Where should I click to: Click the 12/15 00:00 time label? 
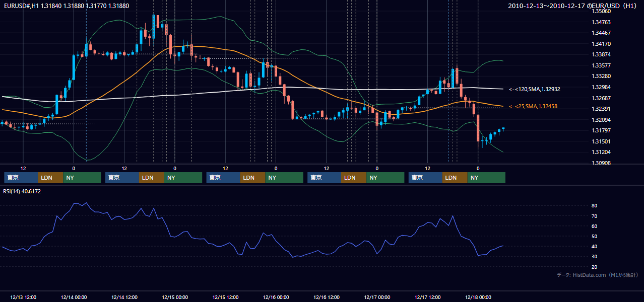click(175, 297)
